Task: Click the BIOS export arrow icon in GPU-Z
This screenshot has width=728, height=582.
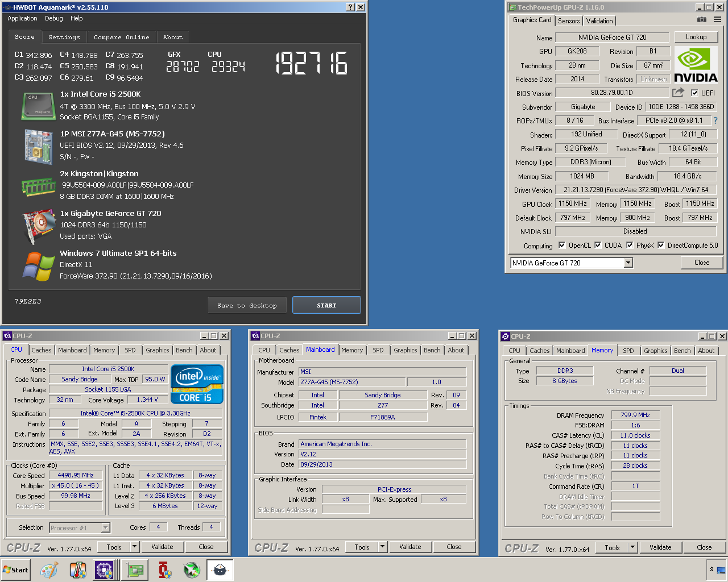Action: click(x=678, y=92)
